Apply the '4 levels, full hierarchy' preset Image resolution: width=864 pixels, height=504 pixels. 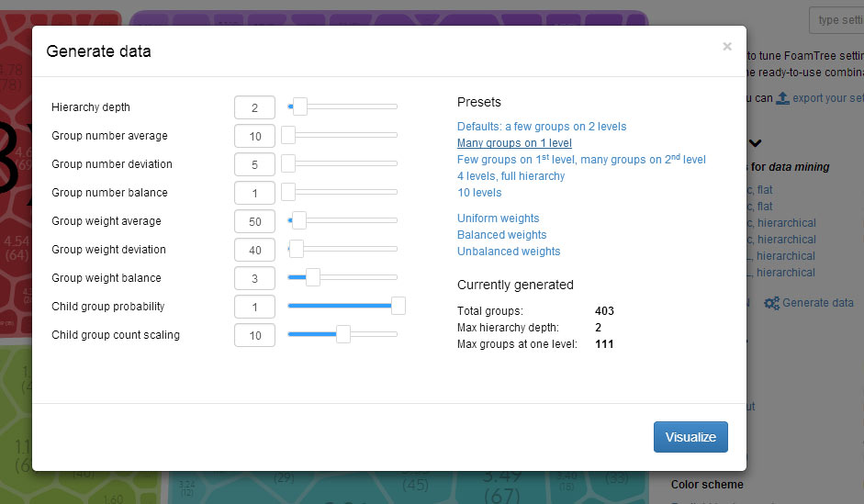(511, 176)
